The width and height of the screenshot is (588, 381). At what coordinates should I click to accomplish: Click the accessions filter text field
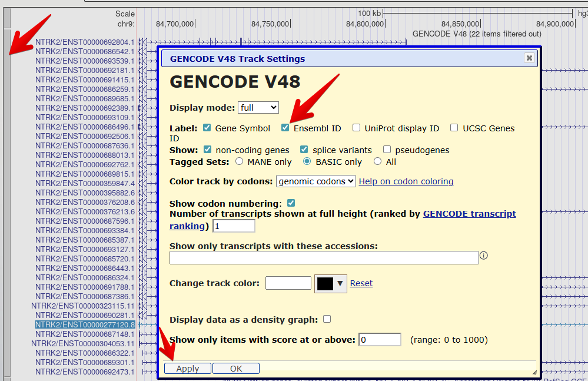click(324, 258)
